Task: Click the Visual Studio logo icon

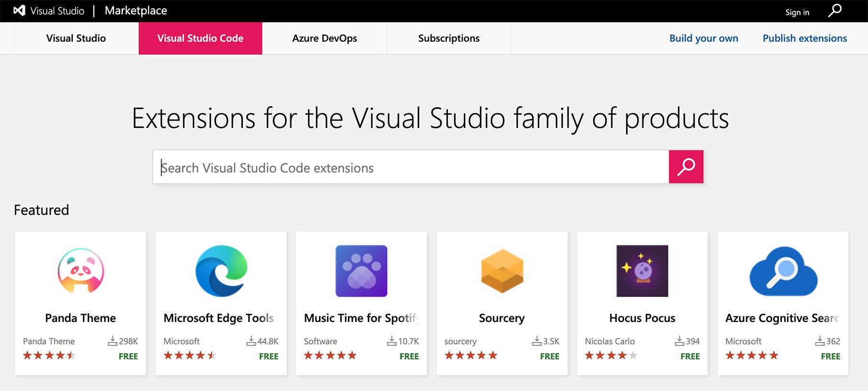Action: click(x=19, y=11)
